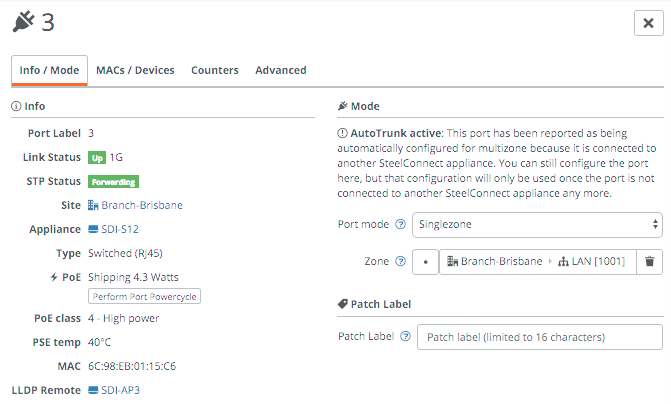Open the SDI-S12 appliance link
This screenshot has width=671, height=404.
click(120, 229)
